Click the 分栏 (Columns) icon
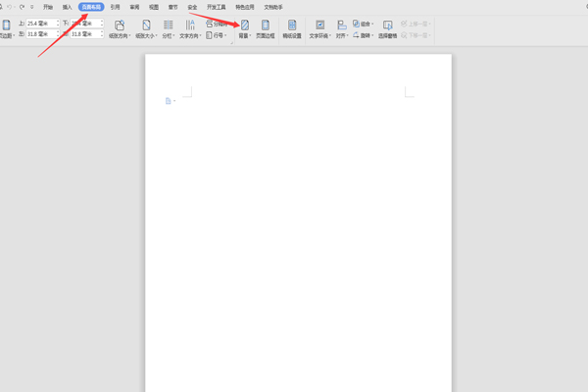 tap(169, 26)
